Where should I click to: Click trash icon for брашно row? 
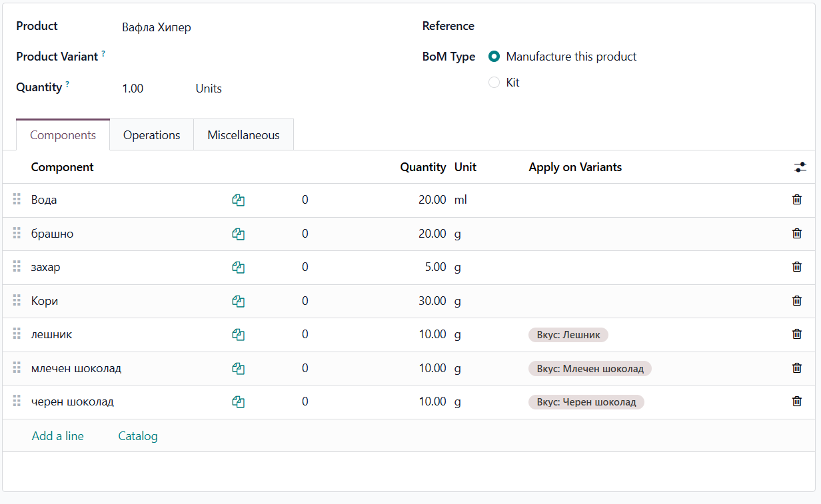point(796,234)
